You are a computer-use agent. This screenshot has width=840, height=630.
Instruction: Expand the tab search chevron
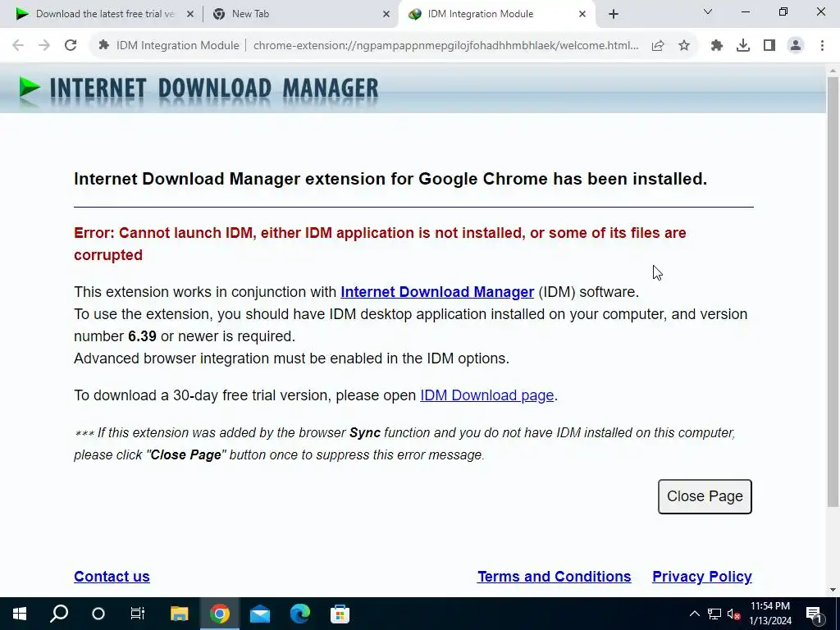(x=708, y=11)
